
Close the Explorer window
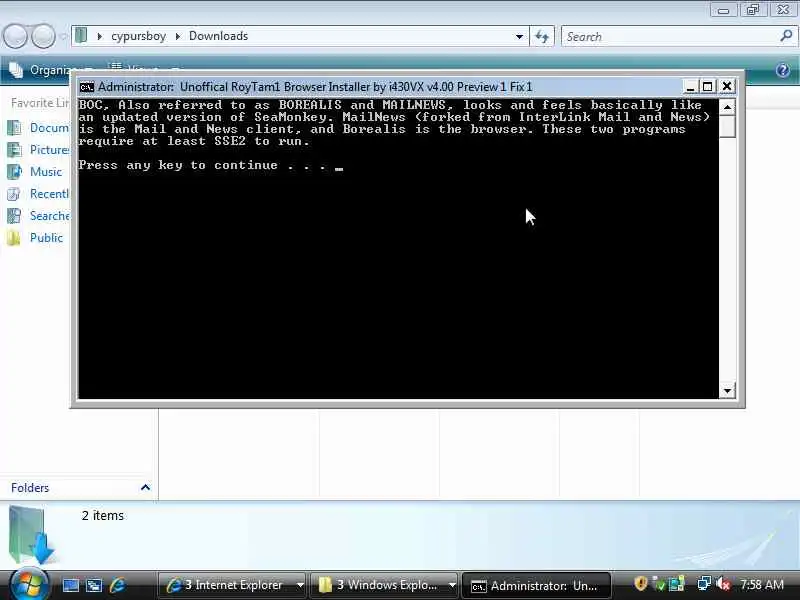click(784, 10)
